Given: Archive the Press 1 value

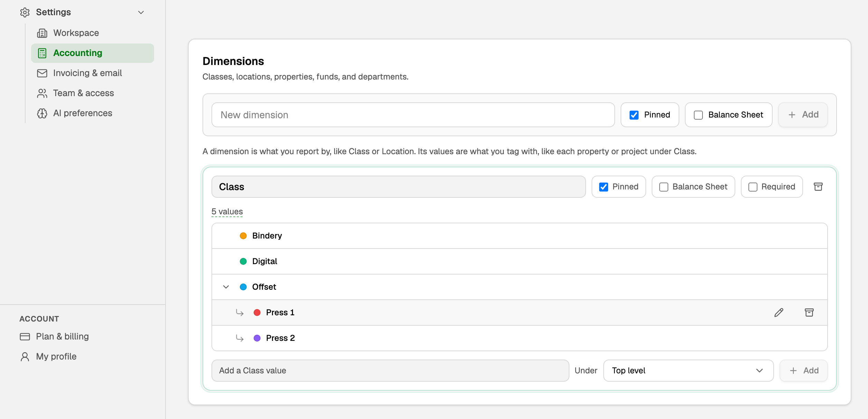Looking at the screenshot, I should (809, 313).
